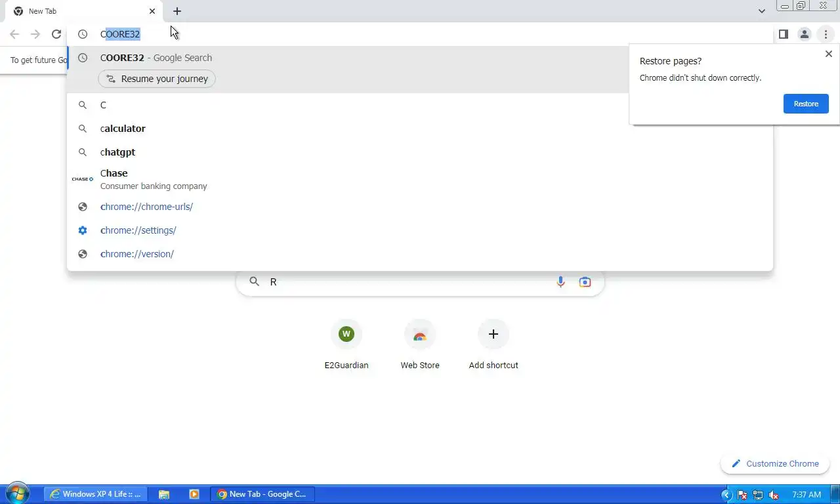Click Add shortcut plus tile
The height and width of the screenshot is (504, 840).
tap(493, 346)
